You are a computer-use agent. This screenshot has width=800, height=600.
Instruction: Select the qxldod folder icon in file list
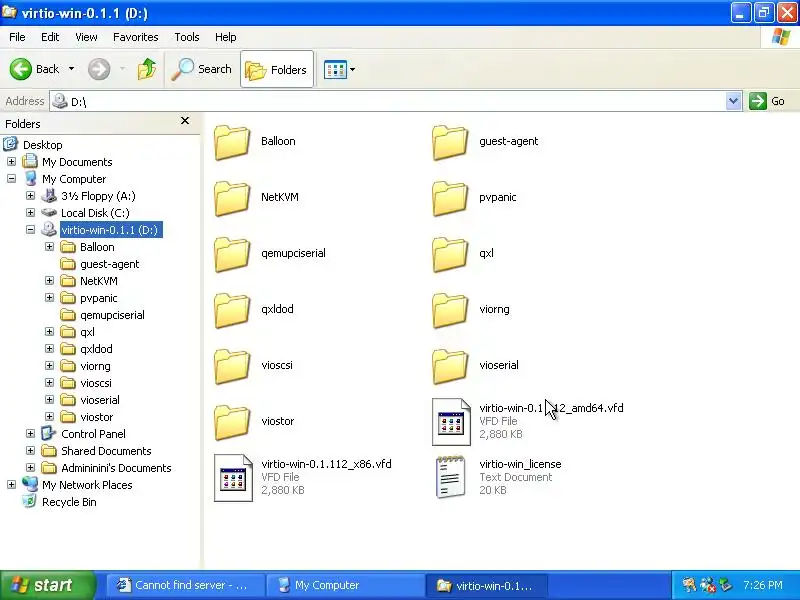tap(232, 310)
